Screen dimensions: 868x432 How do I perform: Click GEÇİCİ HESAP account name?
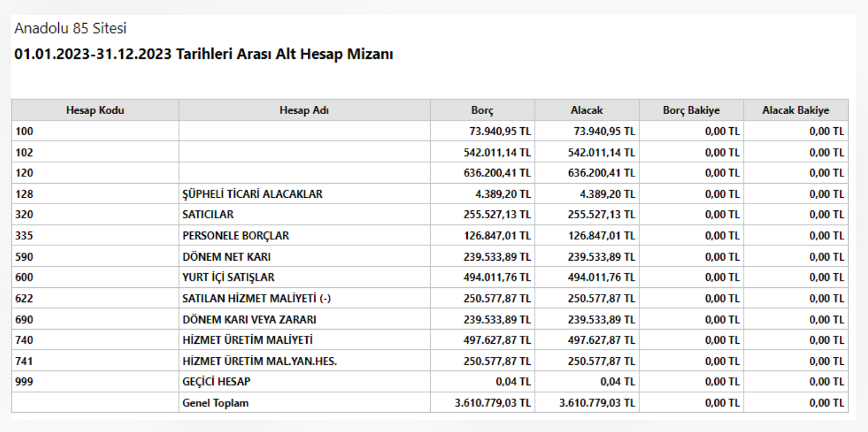tap(216, 382)
